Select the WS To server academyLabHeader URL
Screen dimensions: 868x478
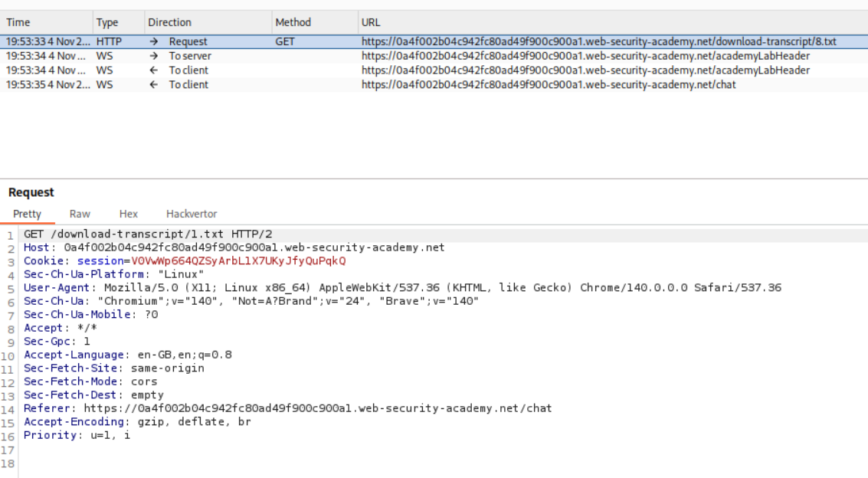(585, 56)
